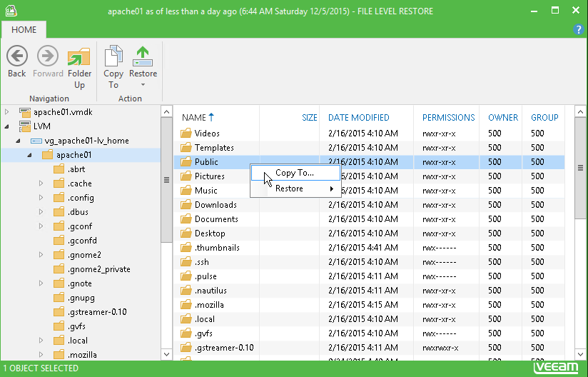Expand the .gconf folder in tree
This screenshot has height=377, width=588.
(x=41, y=226)
